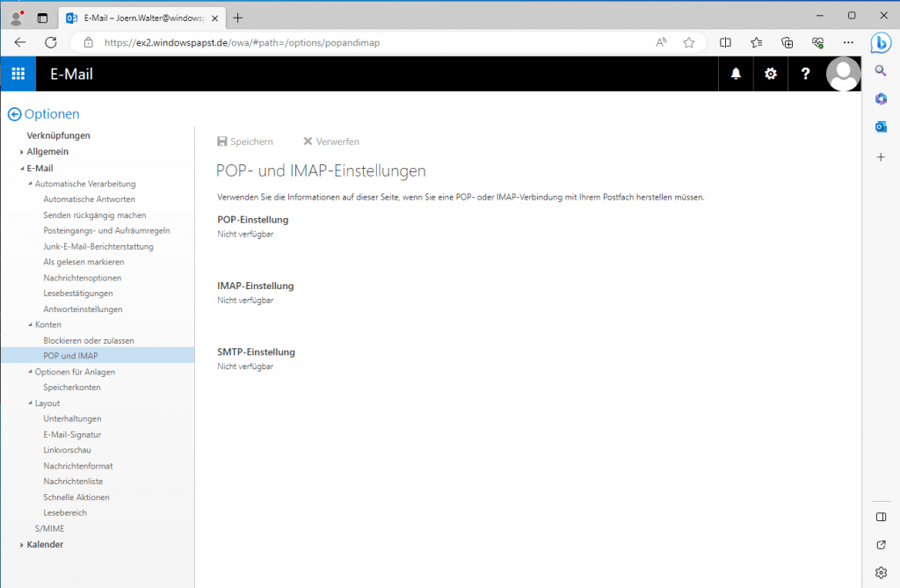Open Bing Copilot in the Edge sidebar
The height and width of the screenshot is (588, 900).
tap(882, 44)
